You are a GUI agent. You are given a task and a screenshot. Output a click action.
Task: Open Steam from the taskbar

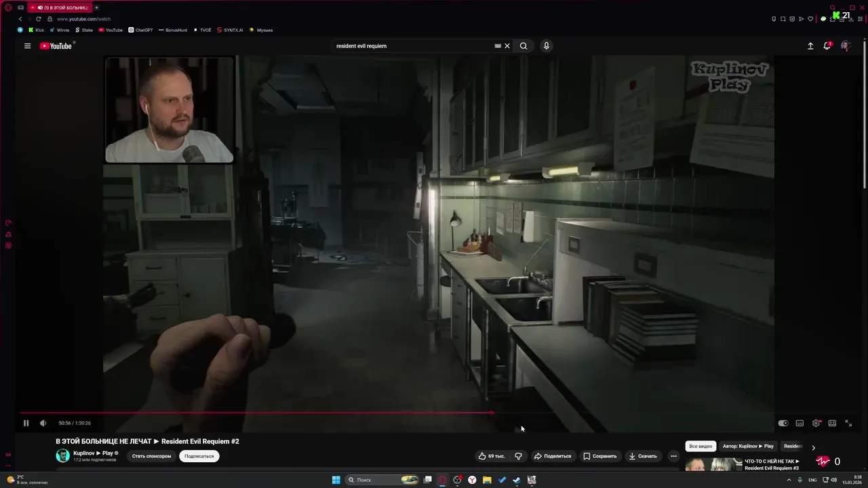[x=517, y=480]
